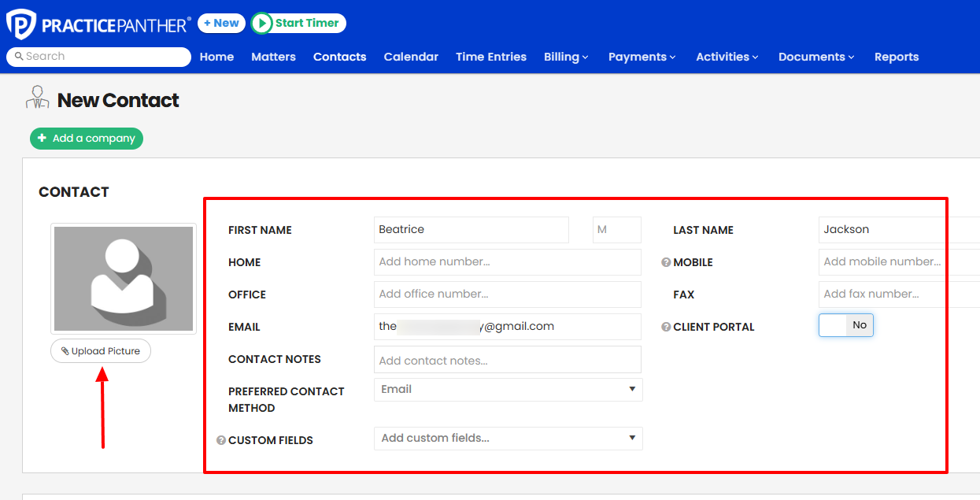Navigate to the Contacts tab
Viewport: 980px width, 500px height.
(x=339, y=57)
